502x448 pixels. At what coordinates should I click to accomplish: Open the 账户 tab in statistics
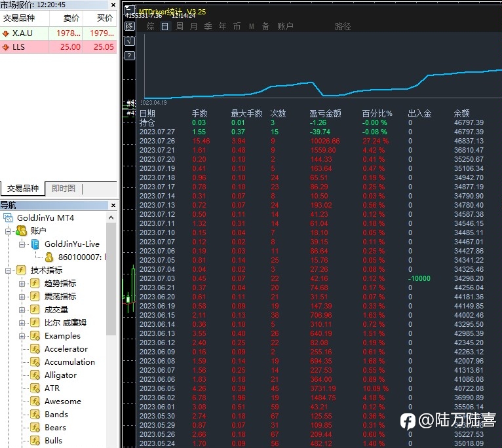[x=285, y=26]
